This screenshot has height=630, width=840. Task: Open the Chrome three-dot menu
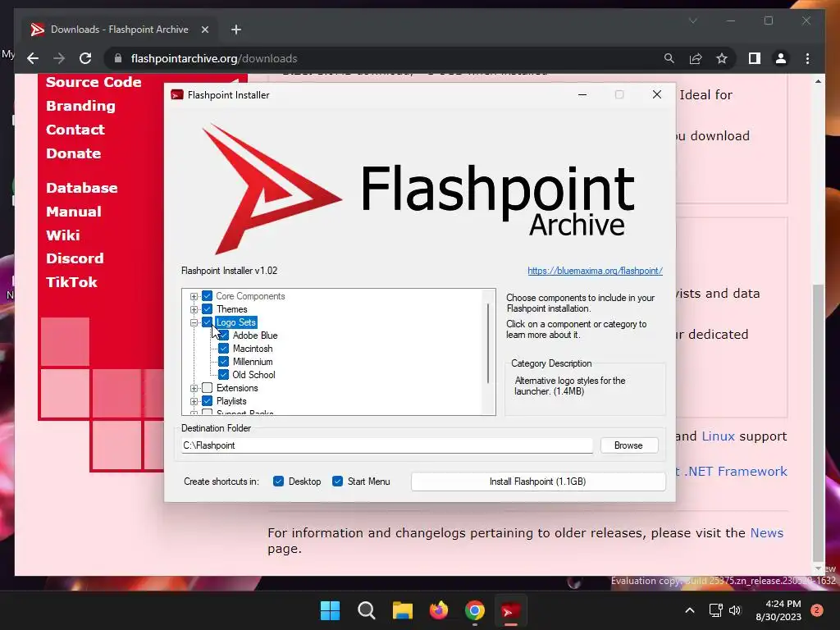[807, 58]
